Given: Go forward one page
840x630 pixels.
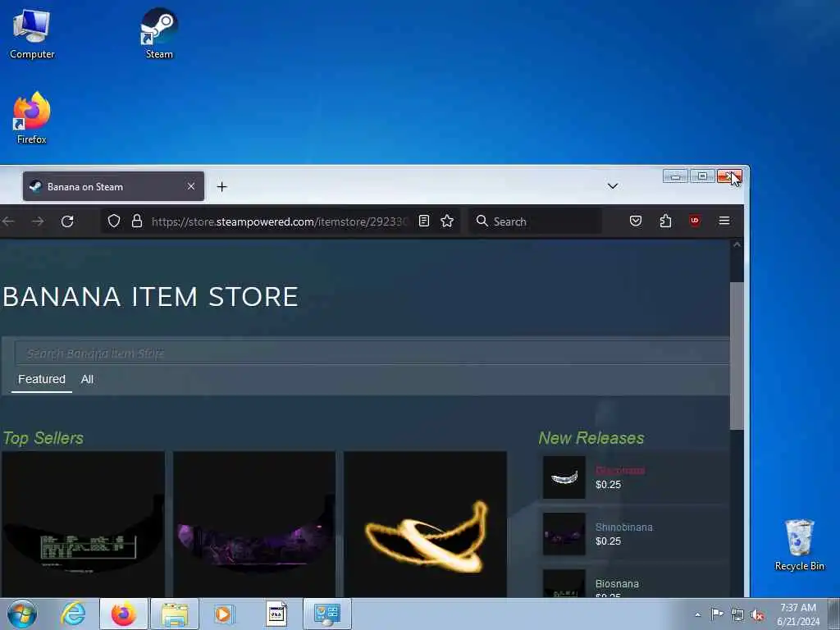Looking at the screenshot, I should [x=38, y=221].
